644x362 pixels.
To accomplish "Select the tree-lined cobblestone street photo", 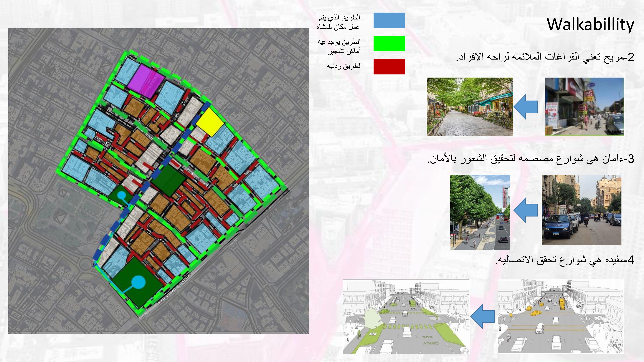I will [469, 107].
